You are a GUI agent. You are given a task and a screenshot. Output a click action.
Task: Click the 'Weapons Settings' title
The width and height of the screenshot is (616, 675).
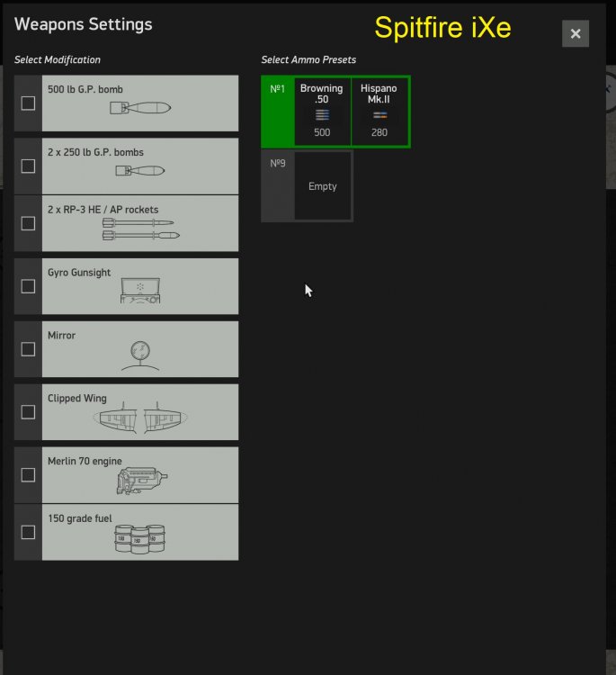[84, 24]
